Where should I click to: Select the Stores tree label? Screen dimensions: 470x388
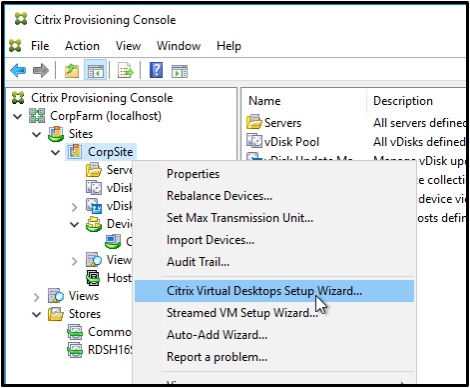[x=85, y=314]
